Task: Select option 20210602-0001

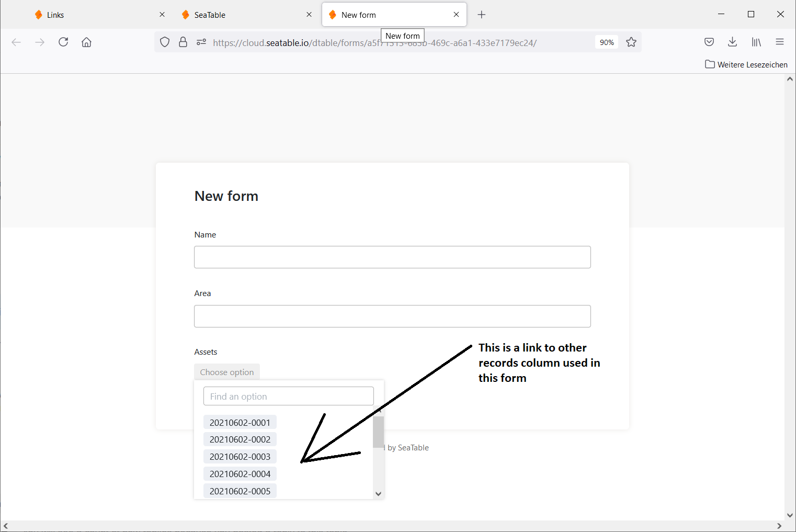Action: click(240, 423)
